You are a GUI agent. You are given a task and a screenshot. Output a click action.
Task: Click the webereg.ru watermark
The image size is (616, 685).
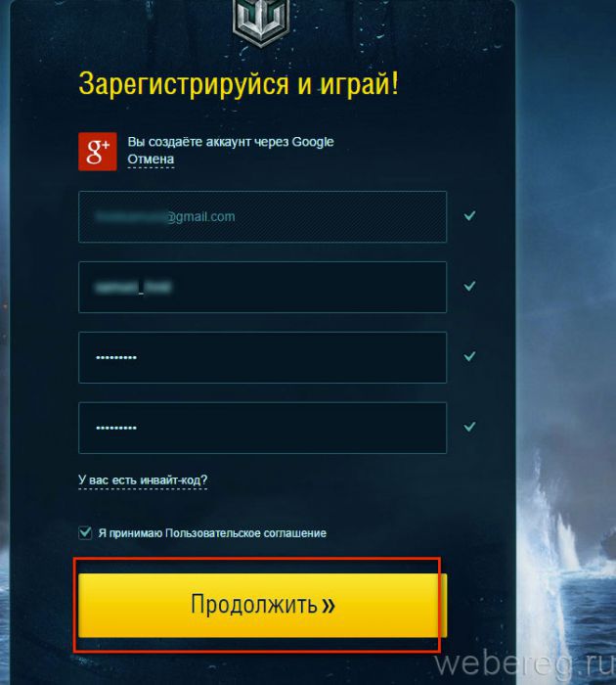pyautogui.click(x=525, y=664)
